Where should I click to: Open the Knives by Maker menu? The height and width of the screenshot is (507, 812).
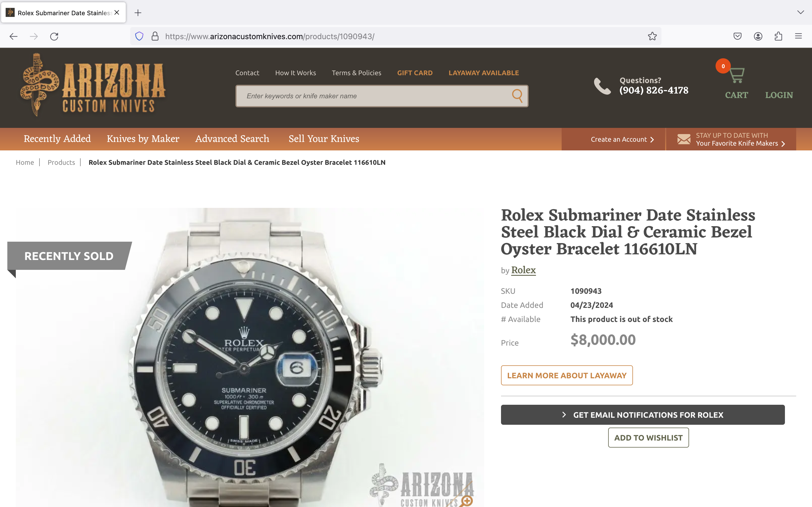click(143, 139)
